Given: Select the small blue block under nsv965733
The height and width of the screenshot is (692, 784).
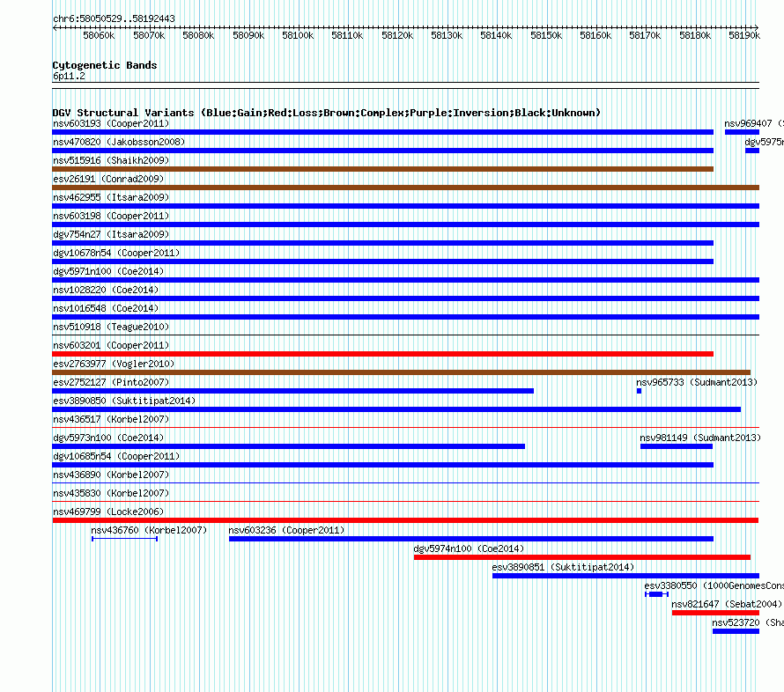Looking at the screenshot, I should pyautogui.click(x=639, y=391).
